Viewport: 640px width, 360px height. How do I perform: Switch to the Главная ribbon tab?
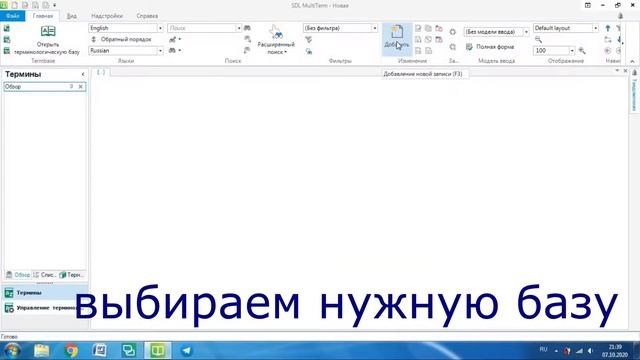point(43,16)
